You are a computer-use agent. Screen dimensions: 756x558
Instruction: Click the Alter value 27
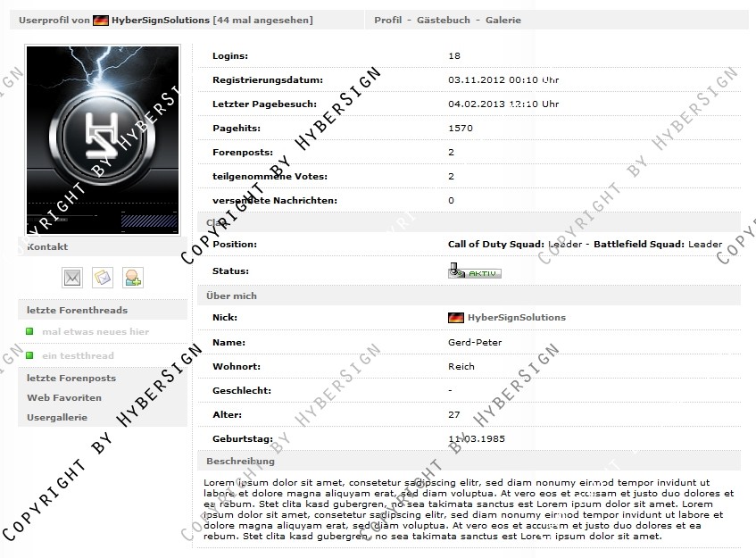coord(454,415)
